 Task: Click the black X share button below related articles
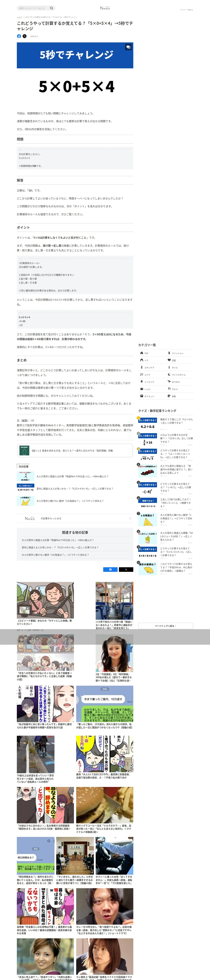point(126,570)
